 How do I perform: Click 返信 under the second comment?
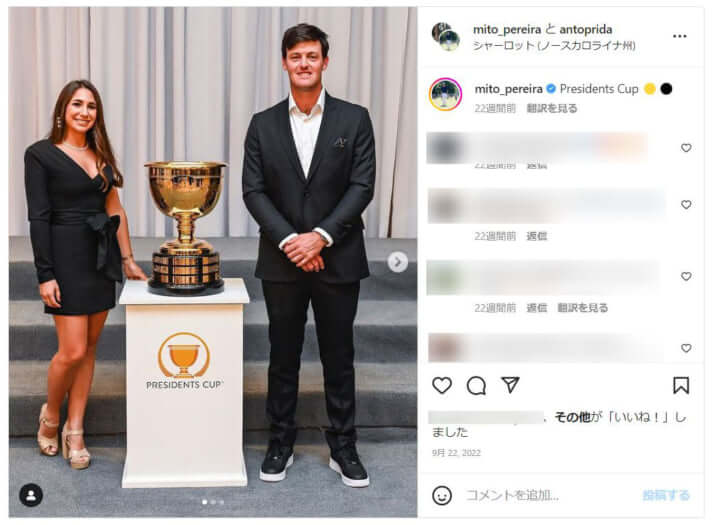[536, 236]
